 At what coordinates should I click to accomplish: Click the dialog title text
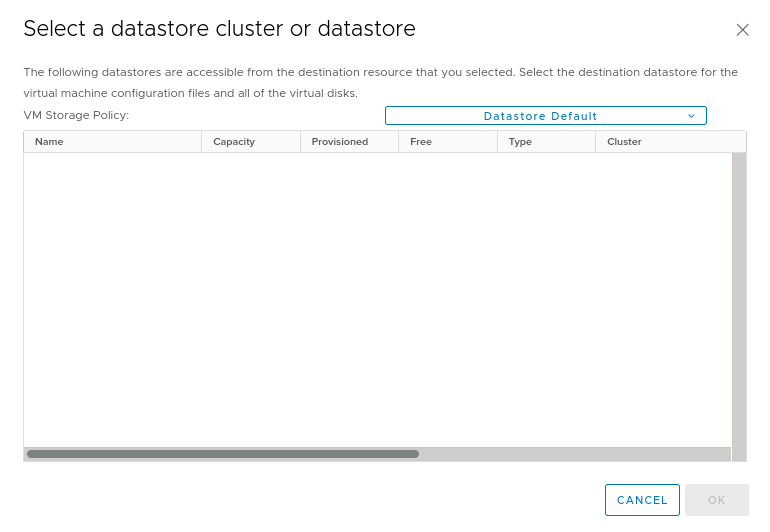219,29
